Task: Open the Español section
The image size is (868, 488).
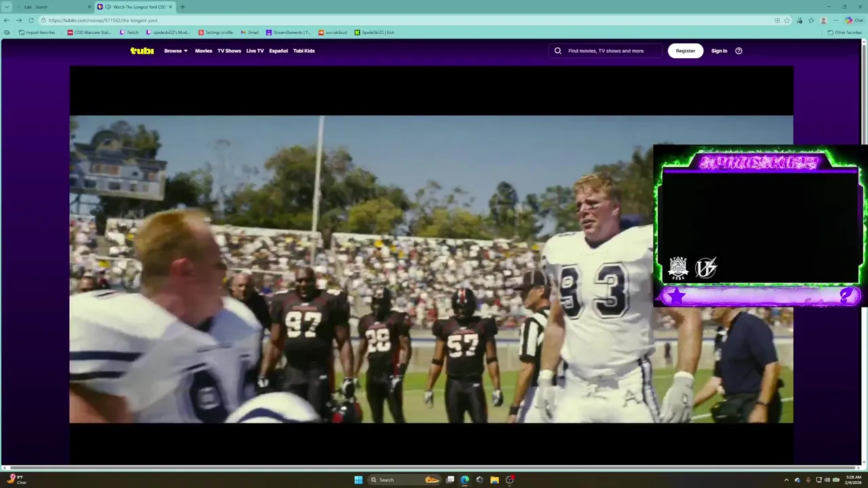Action: click(x=278, y=51)
